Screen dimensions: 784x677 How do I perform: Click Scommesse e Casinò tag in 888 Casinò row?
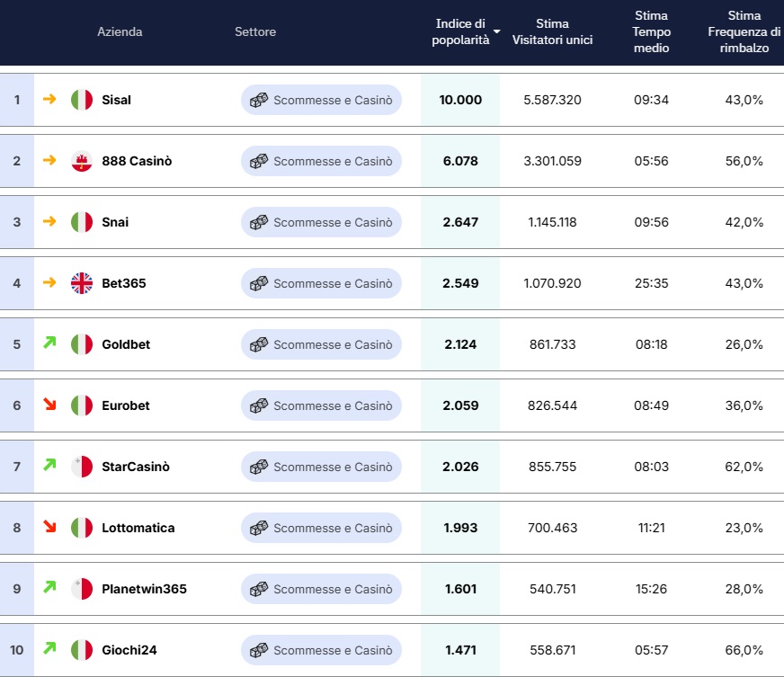tap(321, 161)
